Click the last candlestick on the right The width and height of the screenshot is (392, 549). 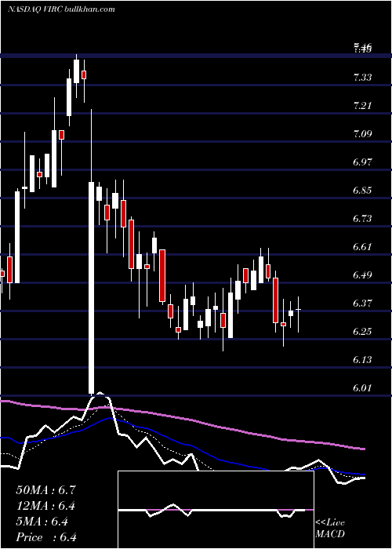[x=299, y=310]
